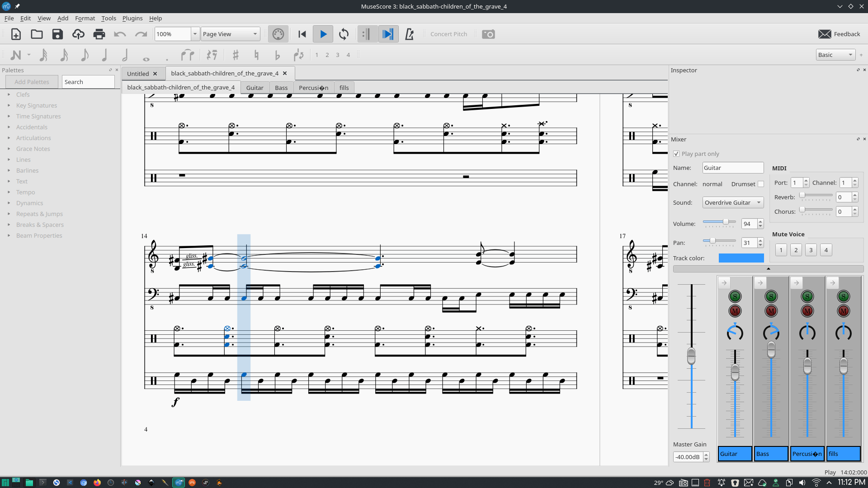Click the Save score icon
868x488 pixels.
[57, 34]
